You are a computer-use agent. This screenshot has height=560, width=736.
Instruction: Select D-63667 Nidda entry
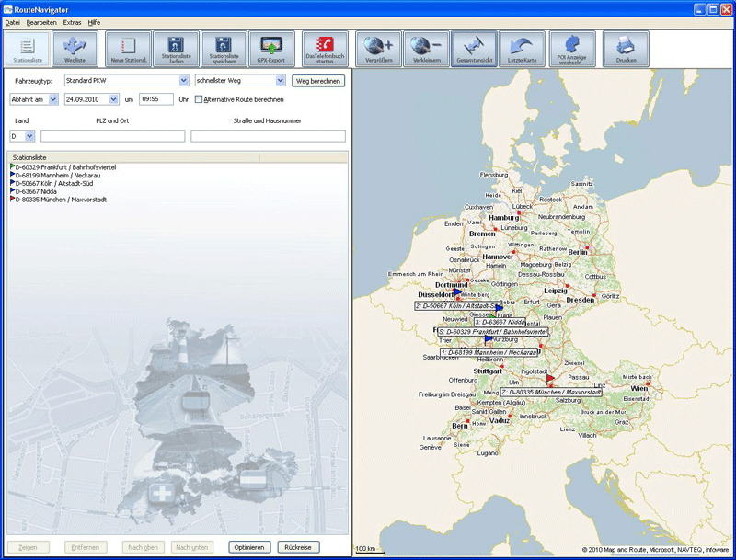pos(36,191)
